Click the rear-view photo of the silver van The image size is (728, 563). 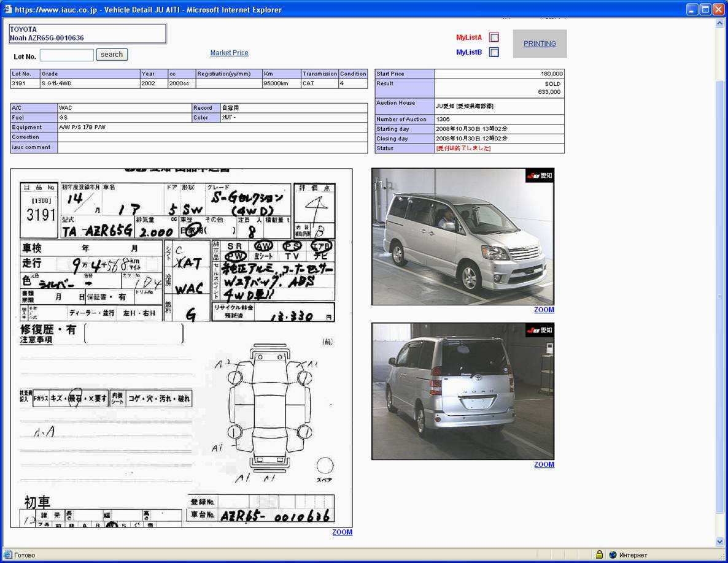(463, 391)
